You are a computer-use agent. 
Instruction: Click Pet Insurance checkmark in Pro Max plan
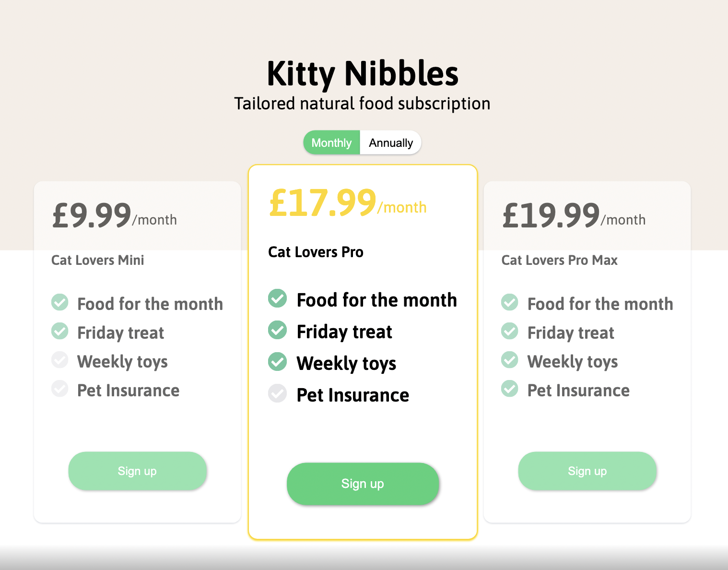pyautogui.click(x=510, y=389)
